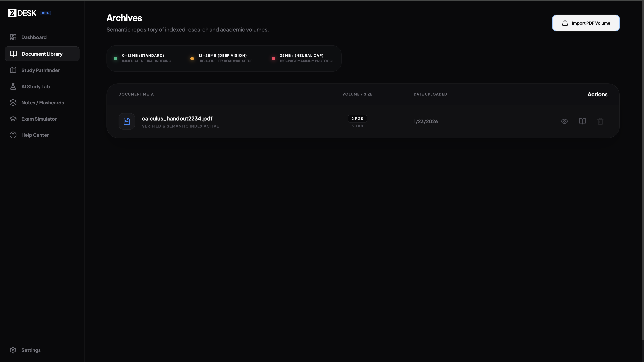Open Settings via the gear icon
The width and height of the screenshot is (644, 362).
tap(13, 350)
